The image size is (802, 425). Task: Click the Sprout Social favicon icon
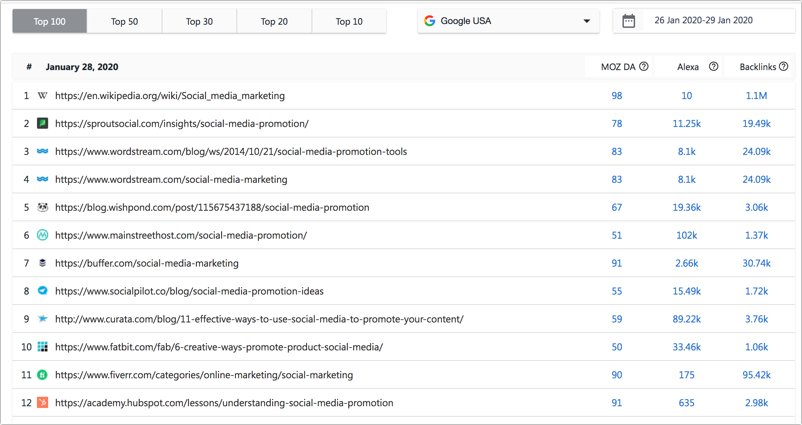pyautogui.click(x=42, y=124)
